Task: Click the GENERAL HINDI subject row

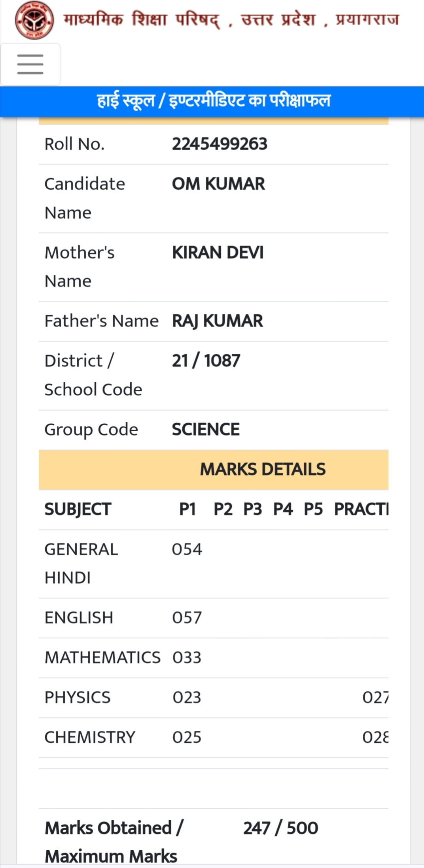Action: click(x=214, y=564)
